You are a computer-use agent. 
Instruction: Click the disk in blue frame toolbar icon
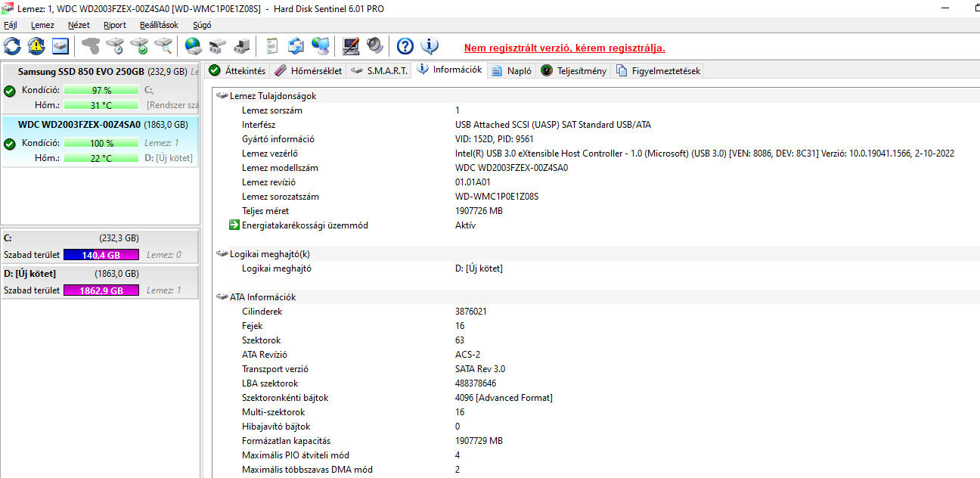pyautogui.click(x=60, y=46)
